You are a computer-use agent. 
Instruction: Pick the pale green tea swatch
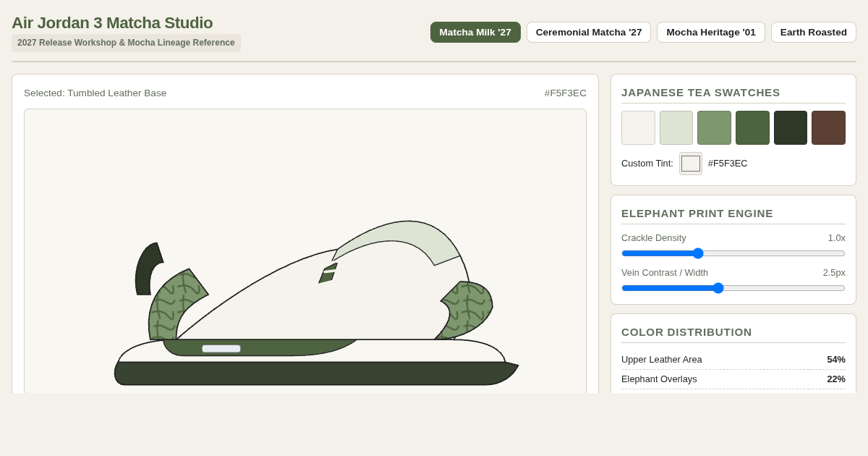tap(676, 127)
